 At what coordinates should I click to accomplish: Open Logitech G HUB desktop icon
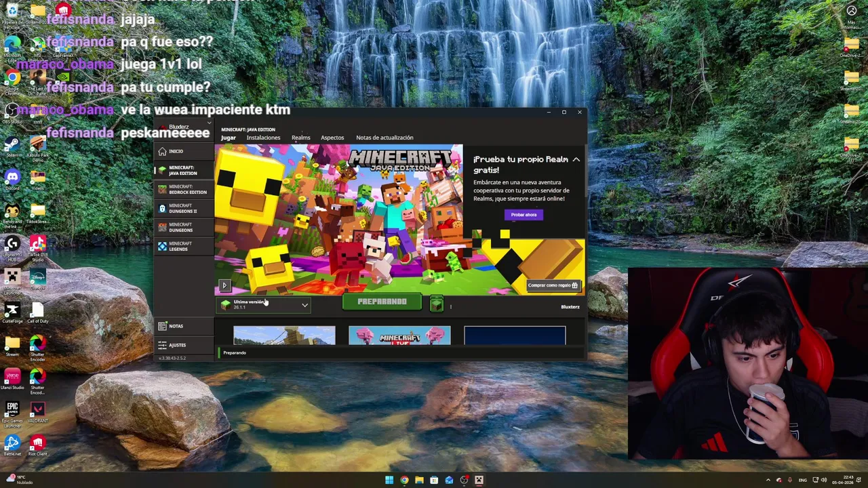[x=12, y=247]
